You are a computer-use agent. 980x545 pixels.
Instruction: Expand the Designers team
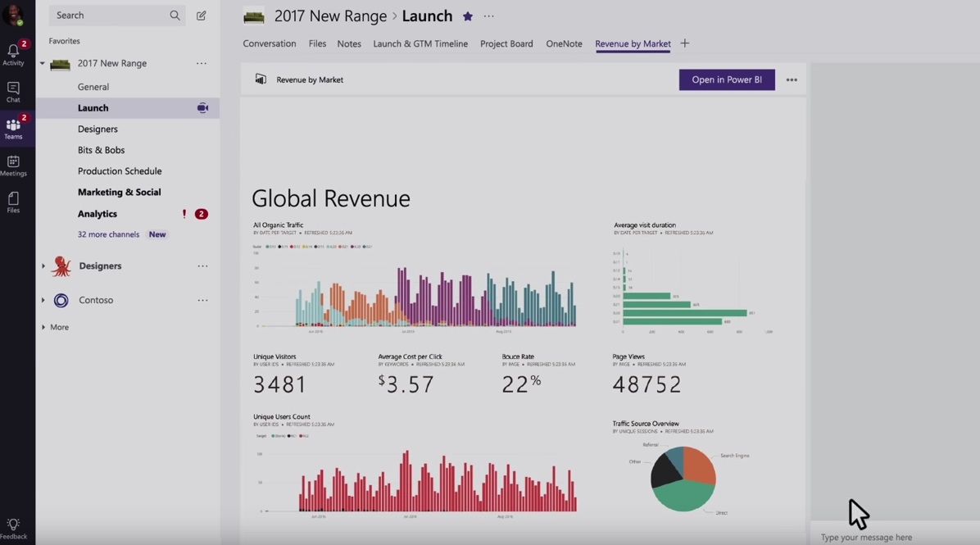click(43, 266)
